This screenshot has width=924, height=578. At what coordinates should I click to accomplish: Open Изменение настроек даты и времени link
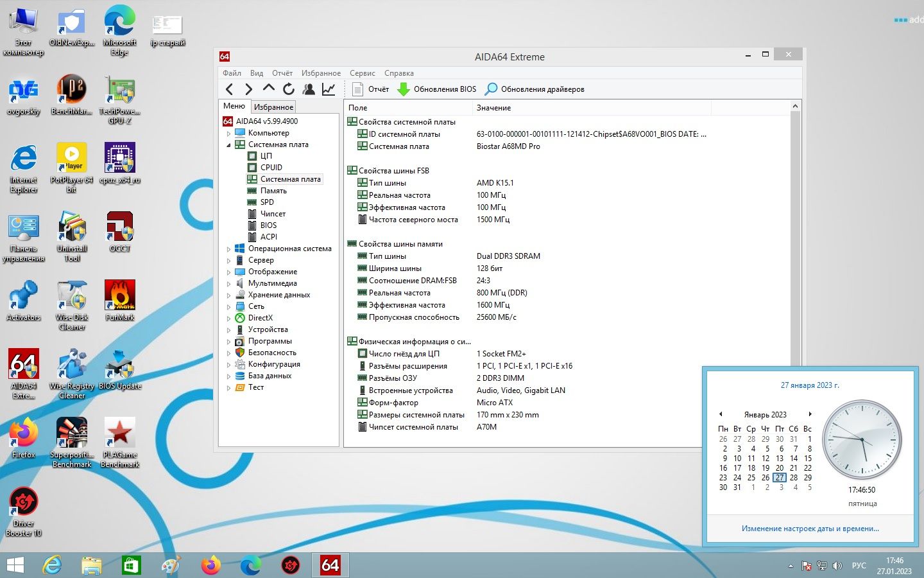pyautogui.click(x=810, y=529)
